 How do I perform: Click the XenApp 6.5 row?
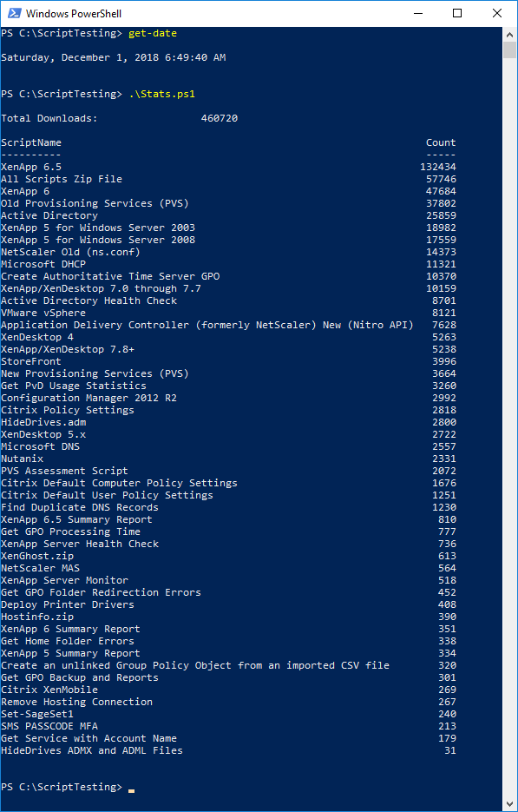pyautogui.click(x=228, y=167)
